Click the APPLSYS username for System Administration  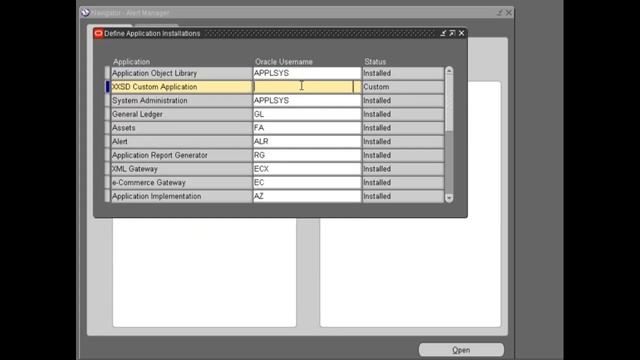tap(307, 100)
